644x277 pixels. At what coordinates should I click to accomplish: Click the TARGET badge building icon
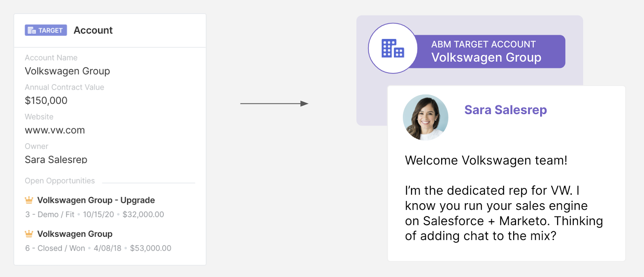(32, 30)
